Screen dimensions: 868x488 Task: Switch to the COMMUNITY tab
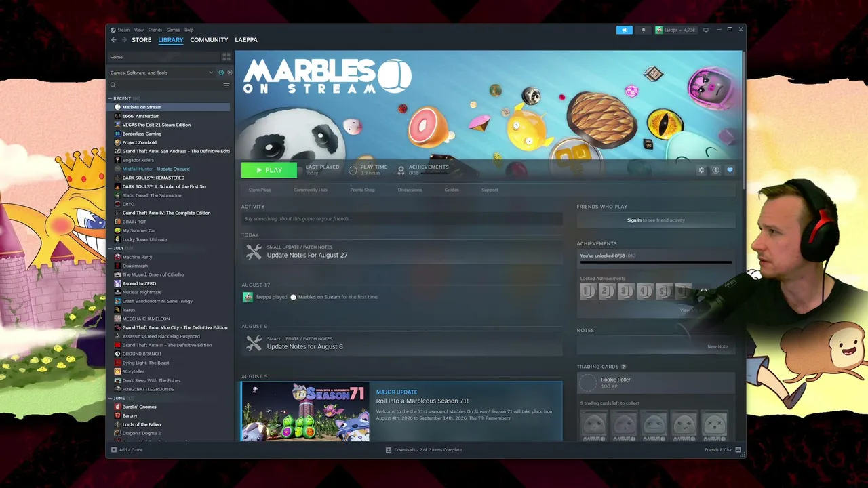209,40
